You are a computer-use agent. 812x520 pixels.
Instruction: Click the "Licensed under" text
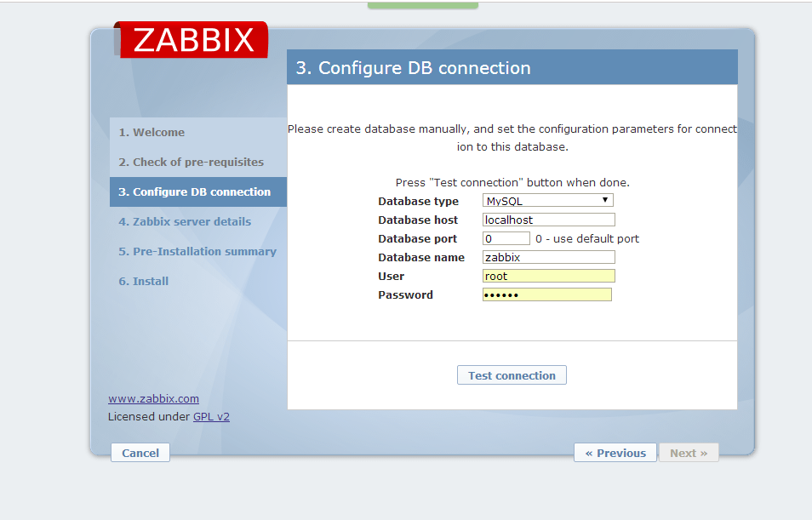(149, 416)
